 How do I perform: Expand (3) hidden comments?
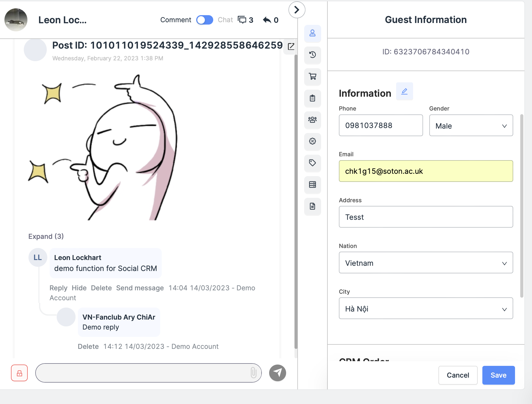[46, 236]
